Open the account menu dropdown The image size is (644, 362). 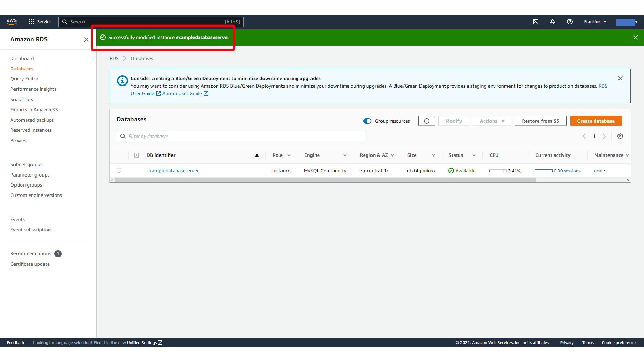pyautogui.click(x=627, y=22)
